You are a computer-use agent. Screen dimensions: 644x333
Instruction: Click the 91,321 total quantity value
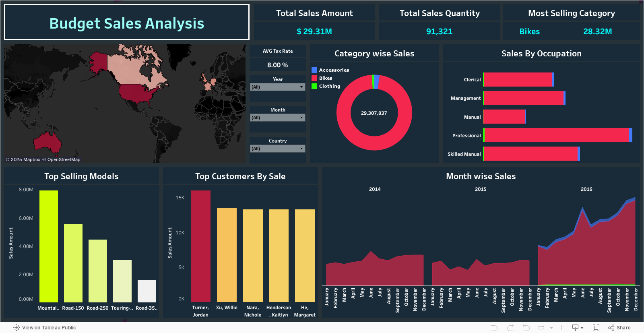(440, 31)
